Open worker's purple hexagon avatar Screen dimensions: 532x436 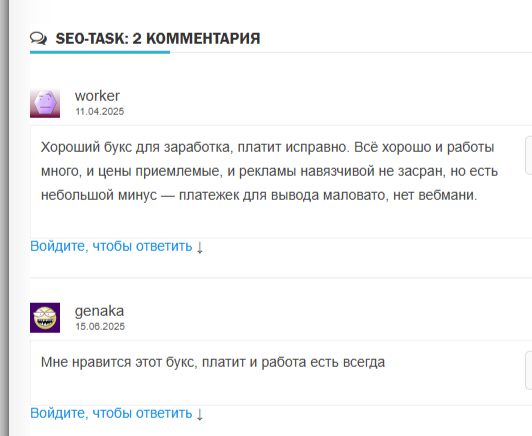[x=45, y=103]
